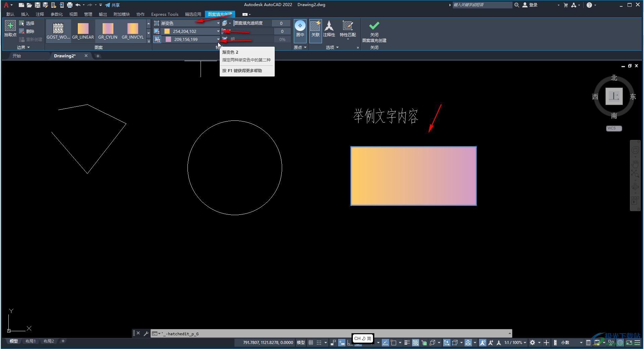Click the Undo arrow icon
This screenshot has height=349, width=644.
click(x=78, y=5)
